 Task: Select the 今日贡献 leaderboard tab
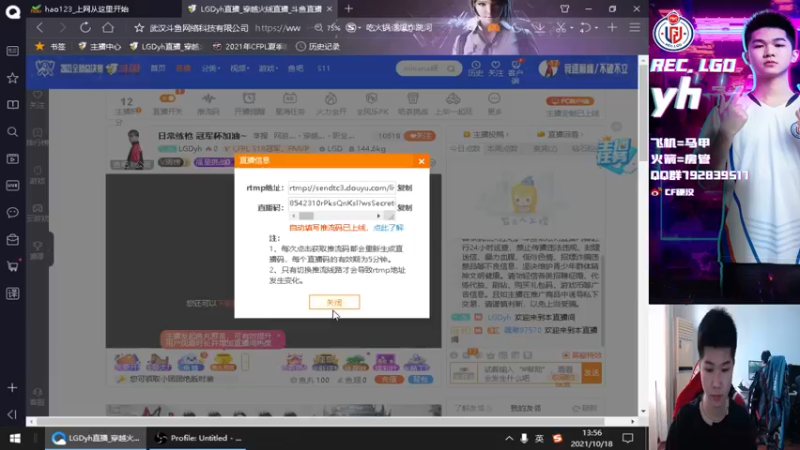point(465,149)
